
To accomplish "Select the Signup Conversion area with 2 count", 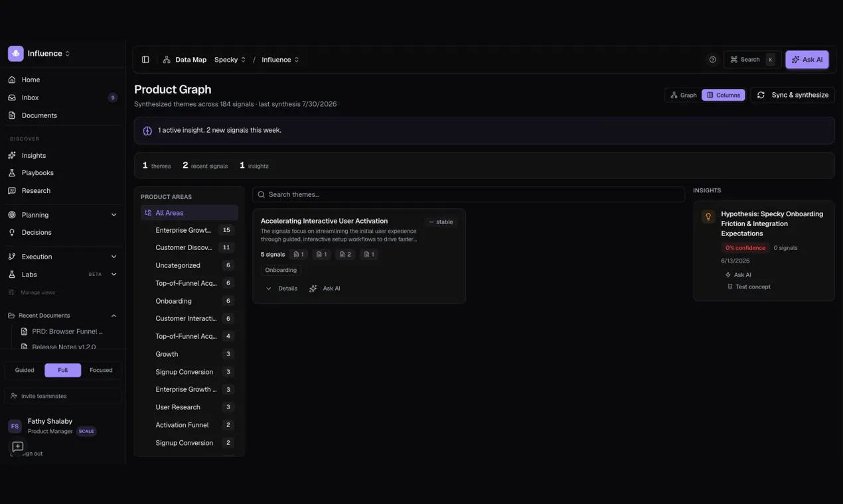I will pos(189,443).
